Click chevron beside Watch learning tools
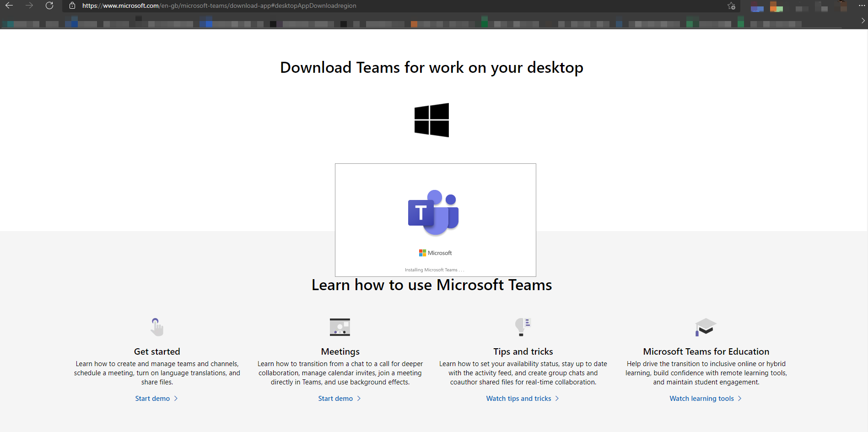The width and height of the screenshot is (868, 432). click(739, 399)
